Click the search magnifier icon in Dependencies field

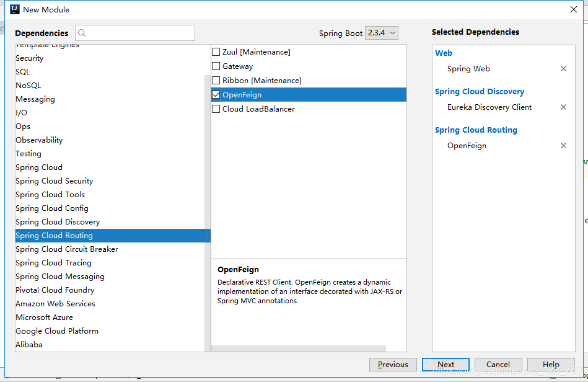click(x=82, y=33)
